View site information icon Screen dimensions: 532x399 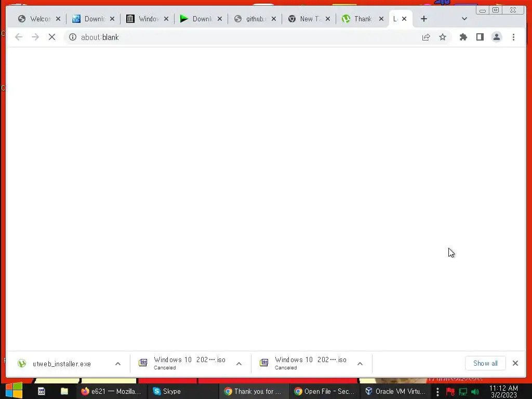click(73, 37)
